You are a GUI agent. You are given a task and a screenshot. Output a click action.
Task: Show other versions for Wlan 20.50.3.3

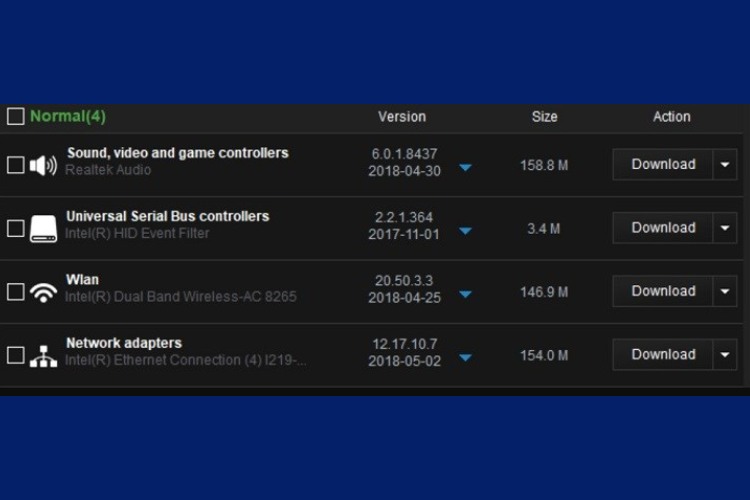[465, 295]
